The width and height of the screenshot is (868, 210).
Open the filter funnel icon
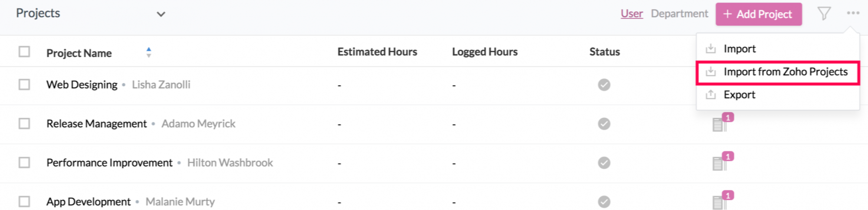point(824,13)
